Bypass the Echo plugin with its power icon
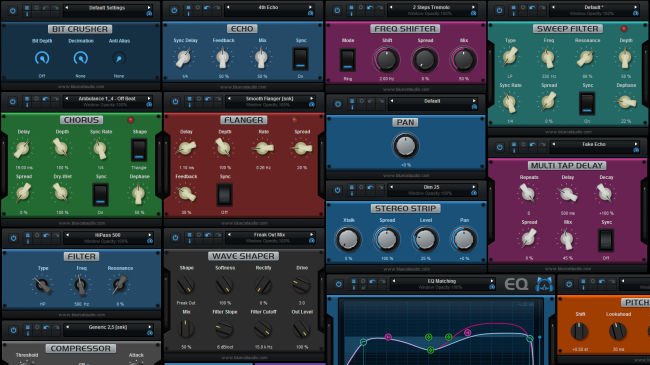The image size is (650, 365). coord(174,10)
